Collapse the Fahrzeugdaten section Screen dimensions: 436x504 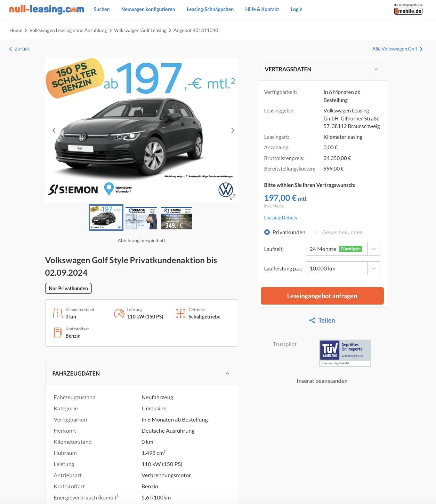point(227,373)
